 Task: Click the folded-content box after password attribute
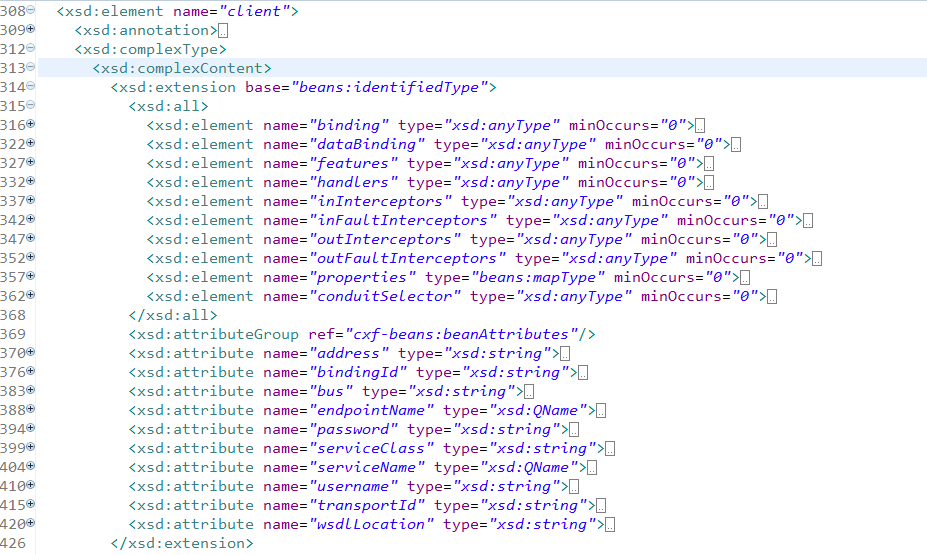tap(574, 430)
